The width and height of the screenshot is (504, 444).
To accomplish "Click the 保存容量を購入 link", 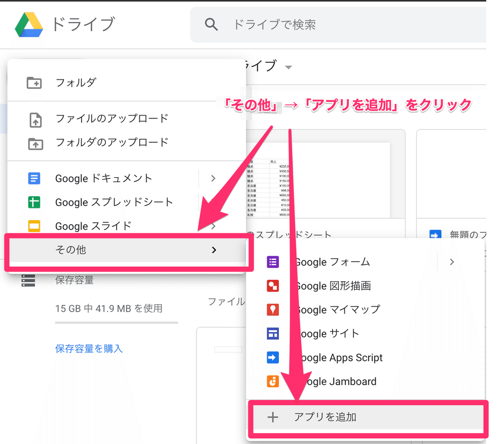I will tap(88, 348).
